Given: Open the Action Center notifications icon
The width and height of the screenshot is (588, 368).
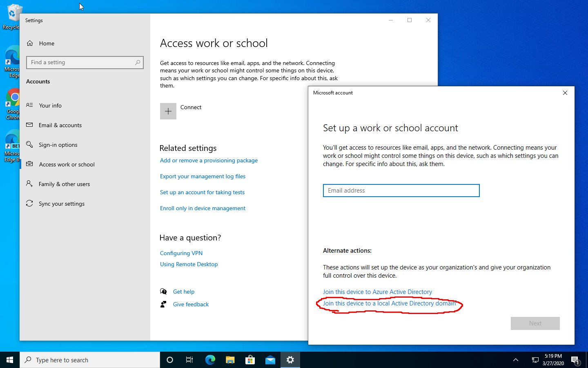Looking at the screenshot, I should [x=575, y=360].
